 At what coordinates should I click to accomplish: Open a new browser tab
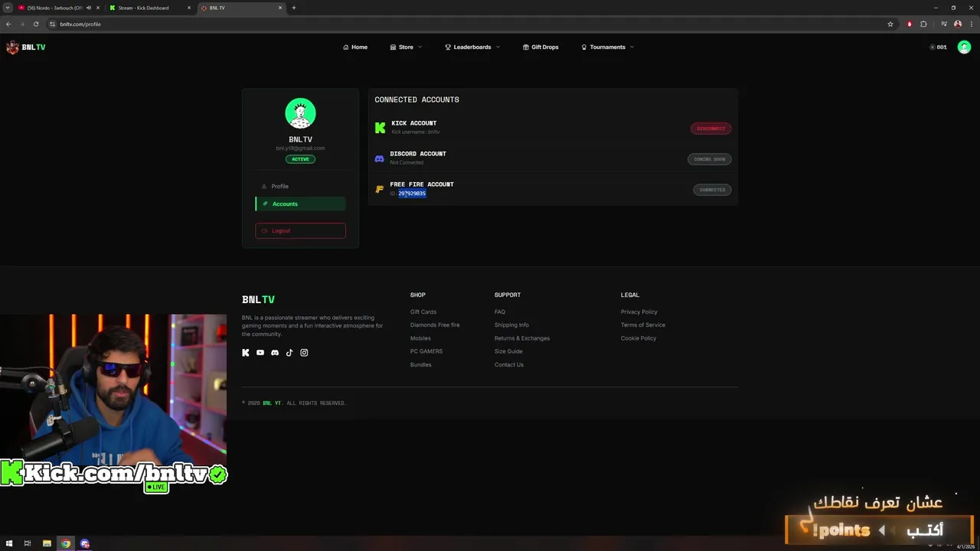(294, 8)
